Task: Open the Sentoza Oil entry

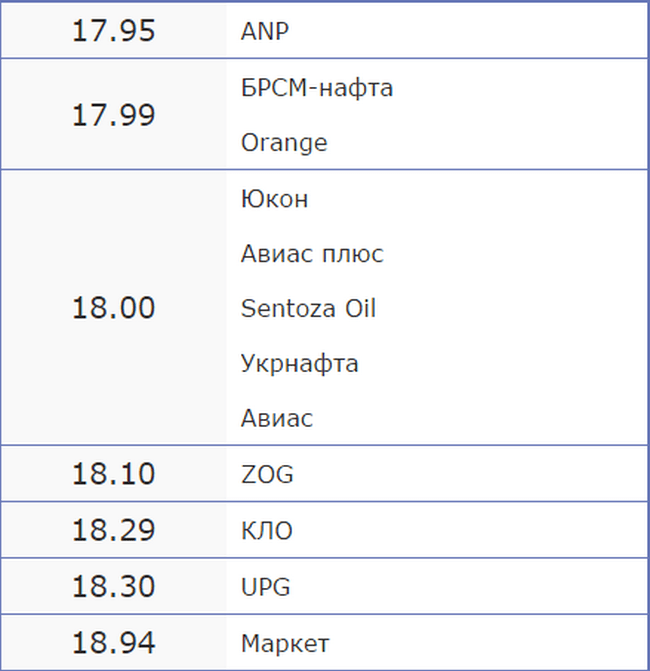Action: click(x=308, y=309)
